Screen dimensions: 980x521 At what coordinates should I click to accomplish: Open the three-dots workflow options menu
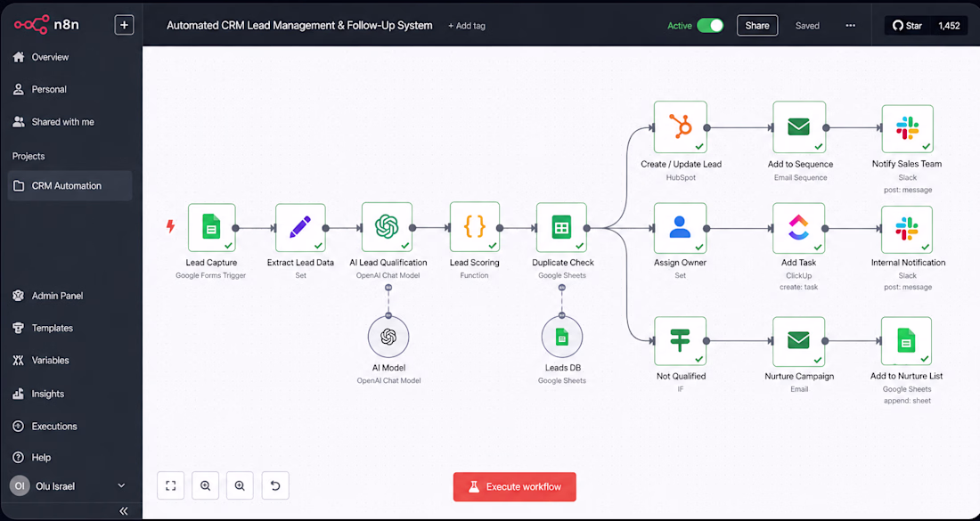point(850,26)
